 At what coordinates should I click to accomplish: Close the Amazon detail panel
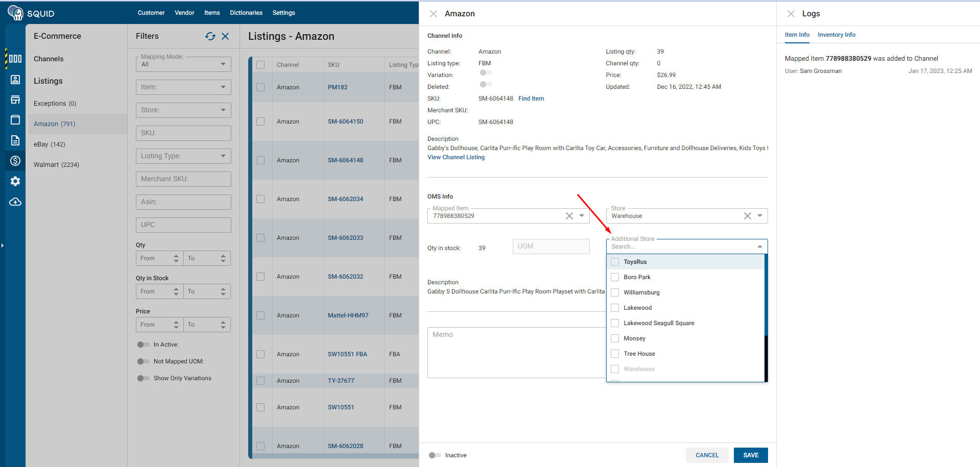434,14
